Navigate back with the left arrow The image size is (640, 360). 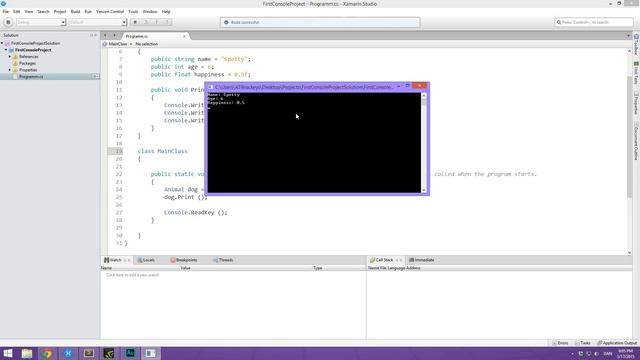[x=105, y=36]
